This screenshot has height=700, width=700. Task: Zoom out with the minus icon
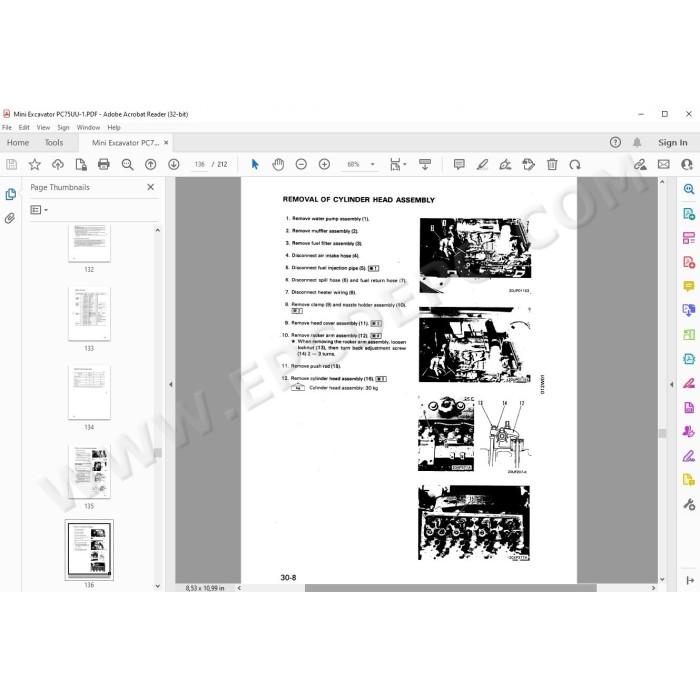click(x=301, y=164)
